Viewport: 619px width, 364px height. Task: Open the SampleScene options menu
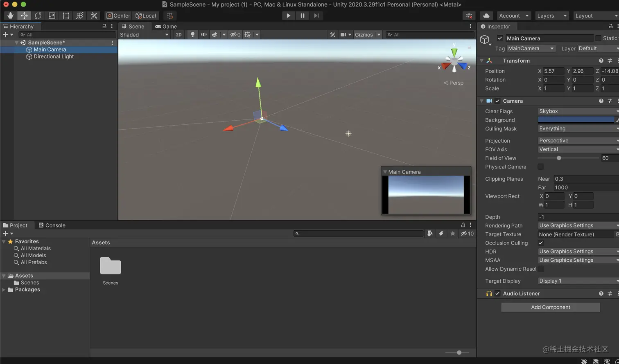click(113, 43)
